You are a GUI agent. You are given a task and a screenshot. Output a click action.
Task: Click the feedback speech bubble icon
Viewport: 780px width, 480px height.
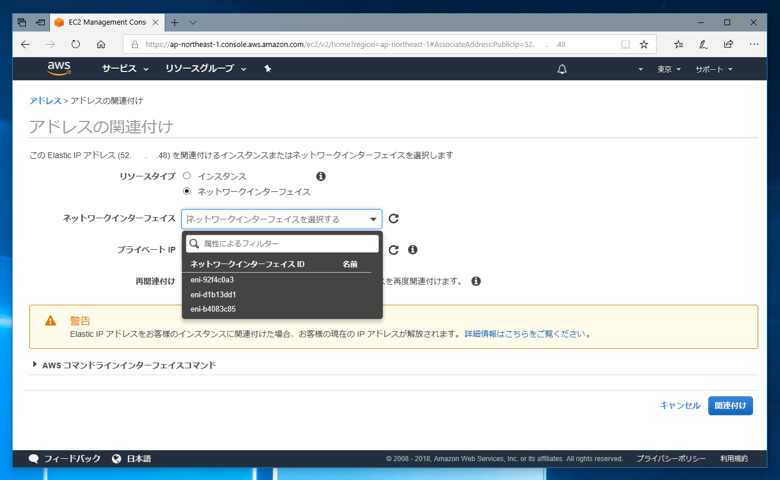[x=34, y=459]
